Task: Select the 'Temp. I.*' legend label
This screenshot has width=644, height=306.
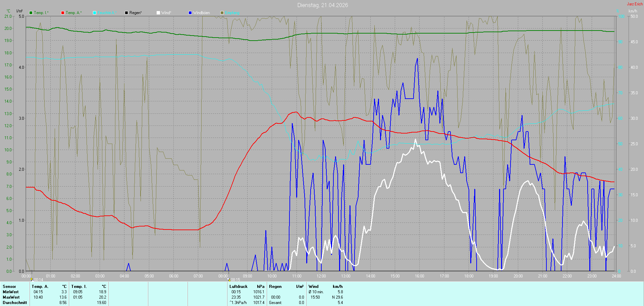Action: pos(41,13)
